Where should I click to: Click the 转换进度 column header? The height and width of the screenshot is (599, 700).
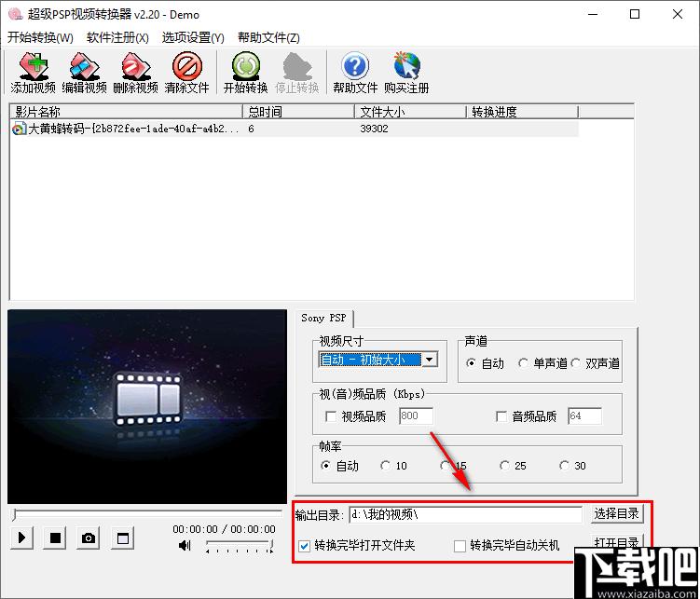coord(523,112)
